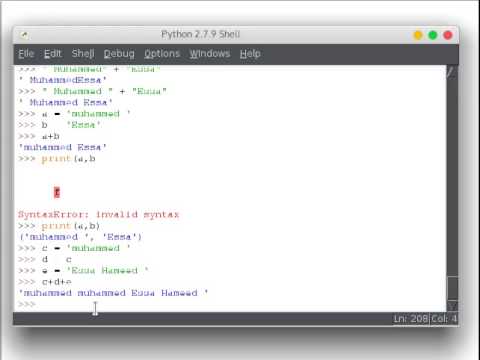Image resolution: width=480 pixels, height=360 pixels.
Task: Click the Ln: 208 status indicator
Action: click(411, 319)
